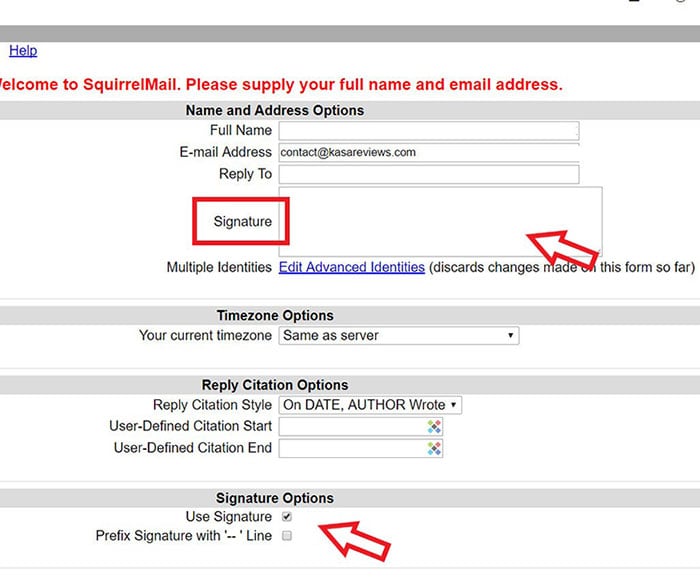Screen dimensions: 700x584
Task: Click the Use Signature label
Action: point(229,517)
